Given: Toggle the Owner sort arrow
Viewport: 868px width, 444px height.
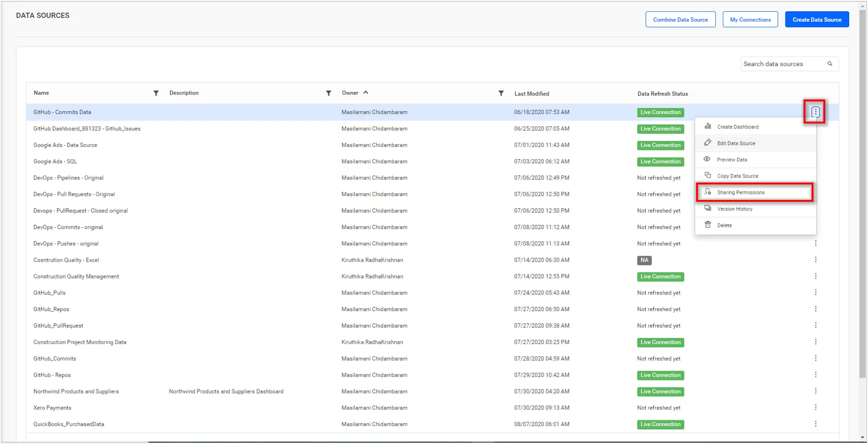Looking at the screenshot, I should [x=365, y=93].
